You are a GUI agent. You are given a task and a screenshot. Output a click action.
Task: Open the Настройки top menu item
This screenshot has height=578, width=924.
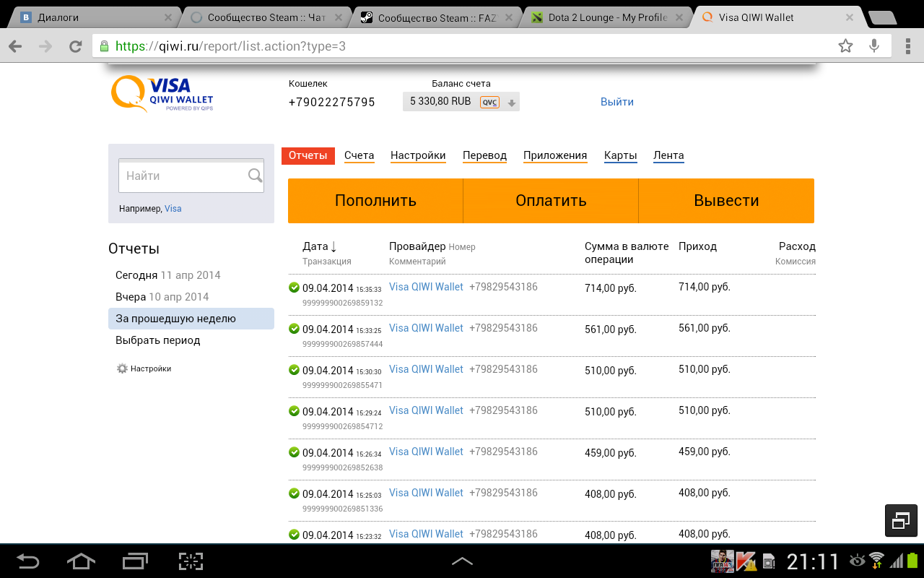tap(418, 155)
